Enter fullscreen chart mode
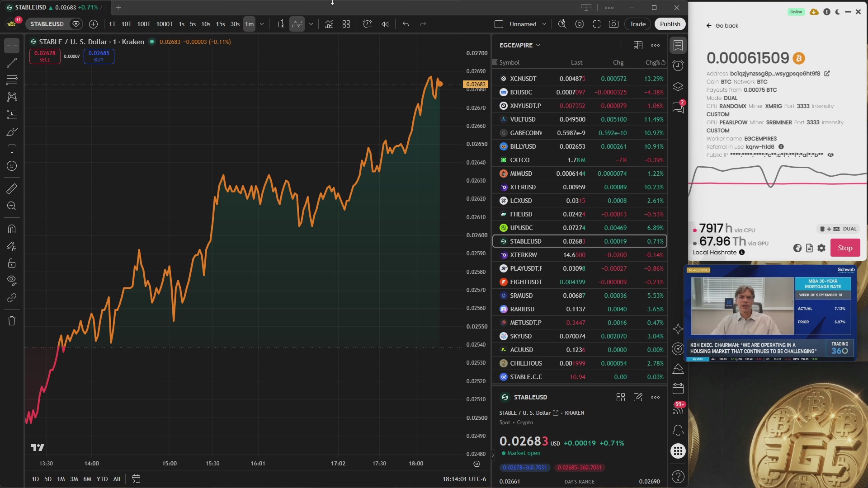The height and width of the screenshot is (488, 868). point(597,24)
